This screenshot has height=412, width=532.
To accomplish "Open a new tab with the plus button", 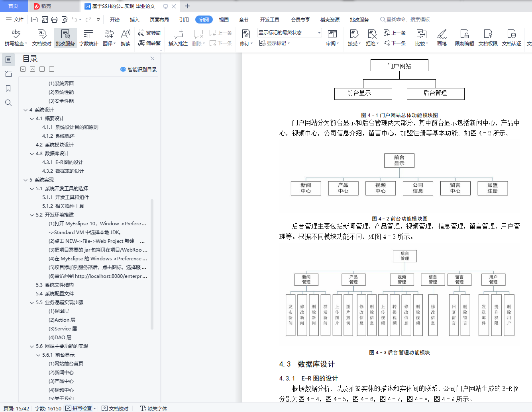I will pos(187,6).
